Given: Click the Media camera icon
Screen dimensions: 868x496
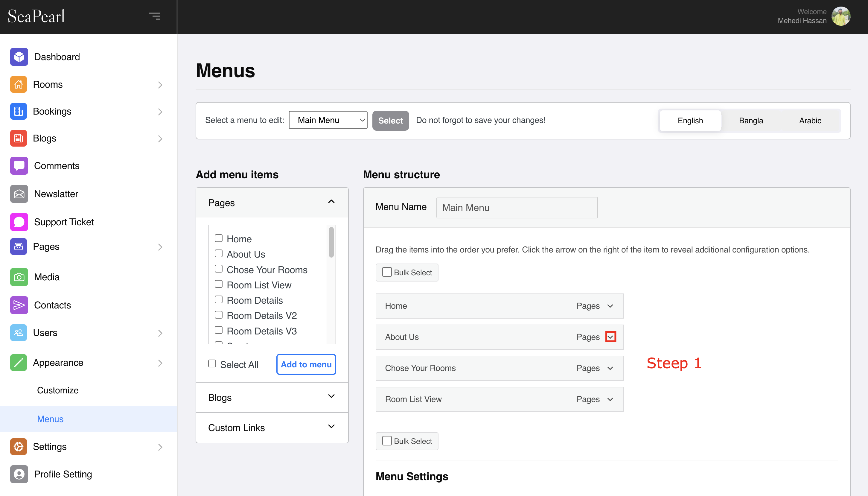Looking at the screenshot, I should tap(19, 277).
